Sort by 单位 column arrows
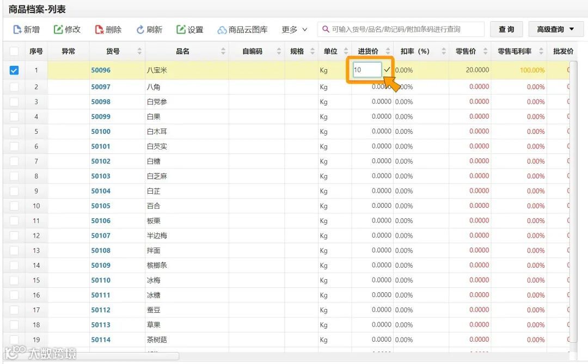 (x=346, y=51)
